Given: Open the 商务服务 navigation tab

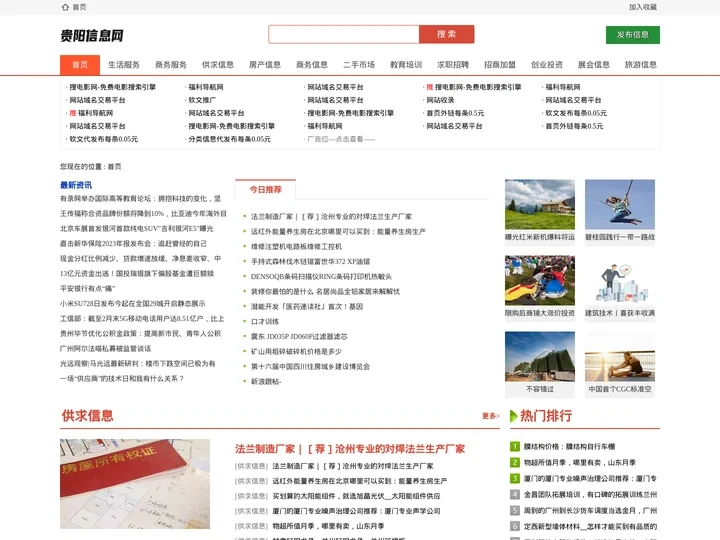Looking at the screenshot, I should click(x=171, y=65).
